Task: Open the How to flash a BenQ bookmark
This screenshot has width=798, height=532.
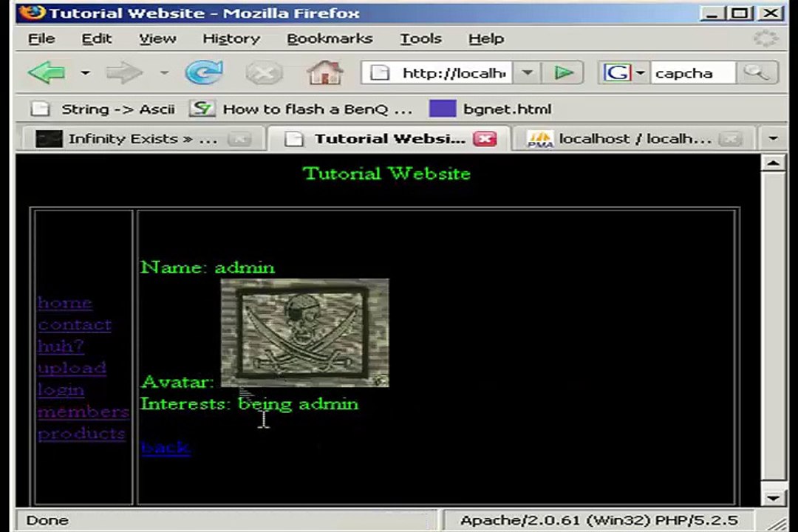Action: tap(301, 109)
